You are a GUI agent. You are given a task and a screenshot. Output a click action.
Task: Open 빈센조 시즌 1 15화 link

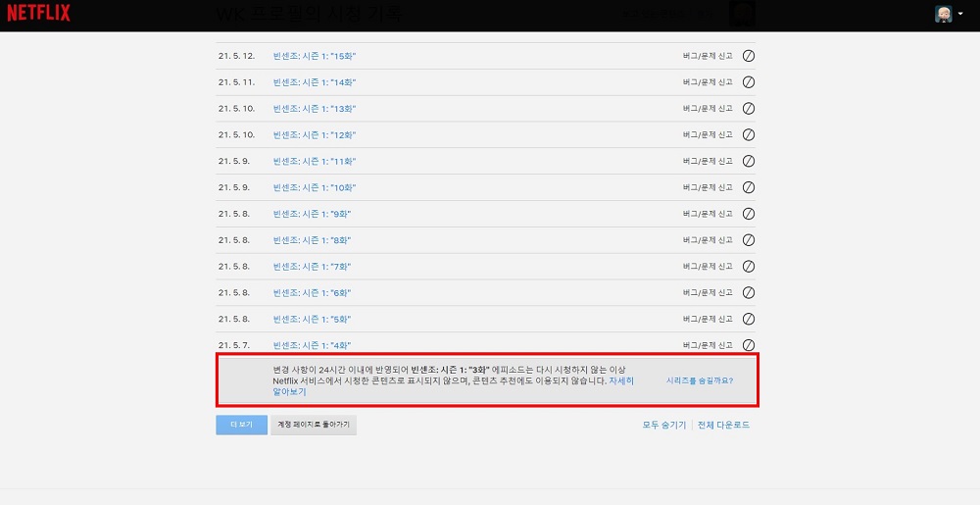point(315,56)
